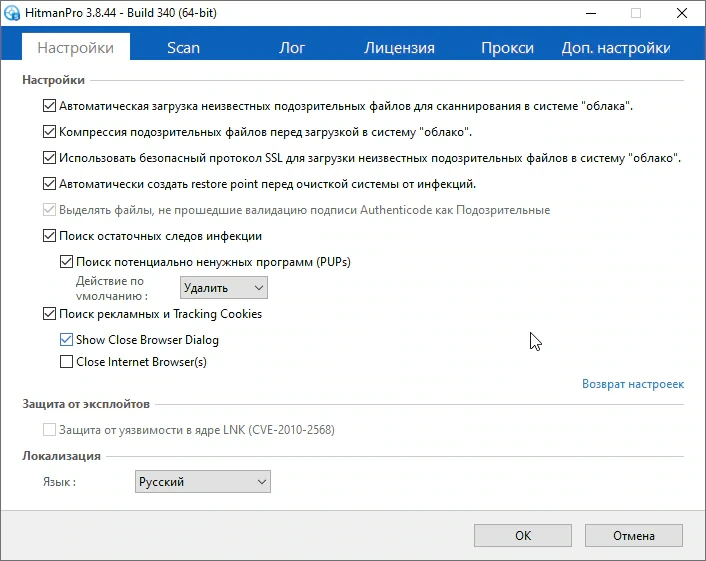Image resolution: width=706 pixels, height=561 pixels.
Task: Uncheck automatic upload of suspicious files to cloud
Action: (49, 106)
